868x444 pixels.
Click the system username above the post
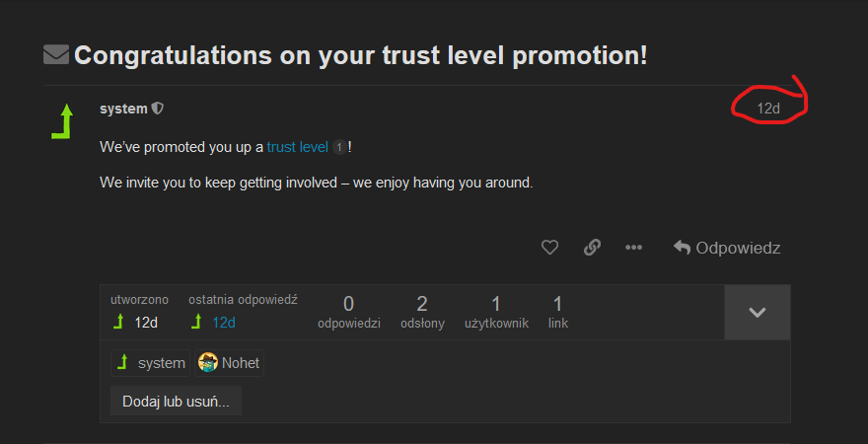(x=123, y=109)
